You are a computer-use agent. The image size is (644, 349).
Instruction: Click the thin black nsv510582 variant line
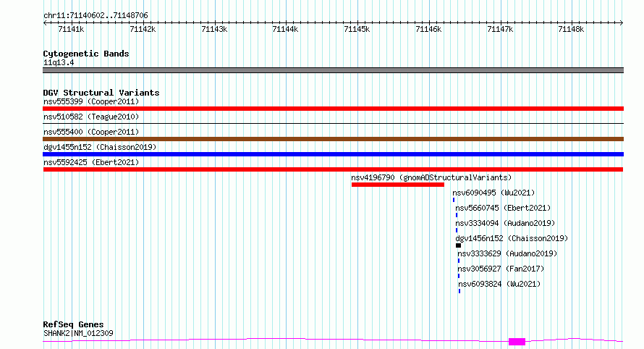(333, 123)
